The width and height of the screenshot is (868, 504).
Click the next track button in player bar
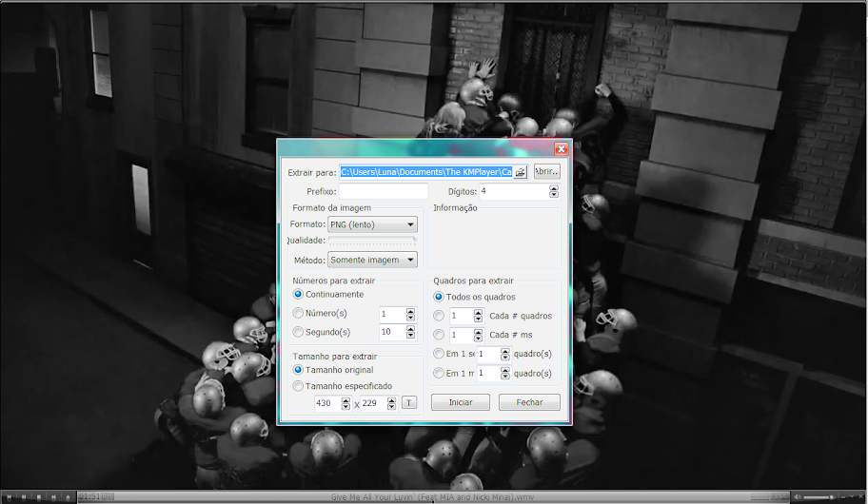point(53,496)
